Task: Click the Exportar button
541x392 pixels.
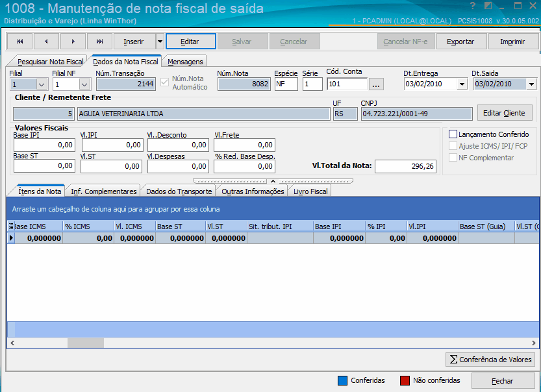Action: tap(460, 42)
